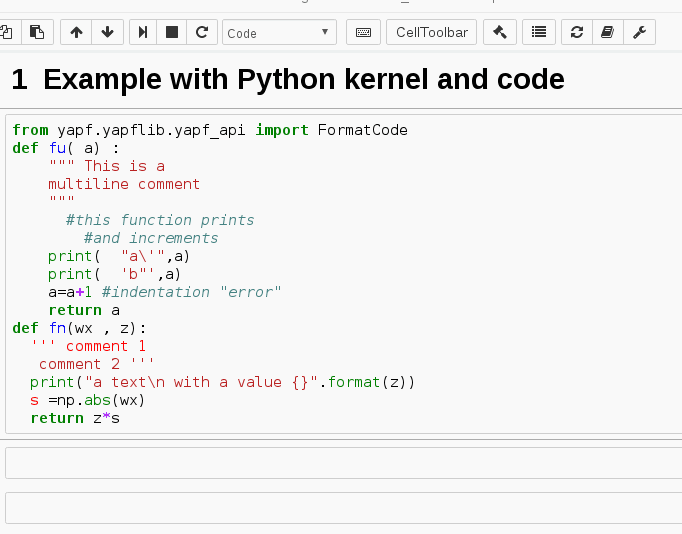Click the CellToolbar button

point(431,32)
